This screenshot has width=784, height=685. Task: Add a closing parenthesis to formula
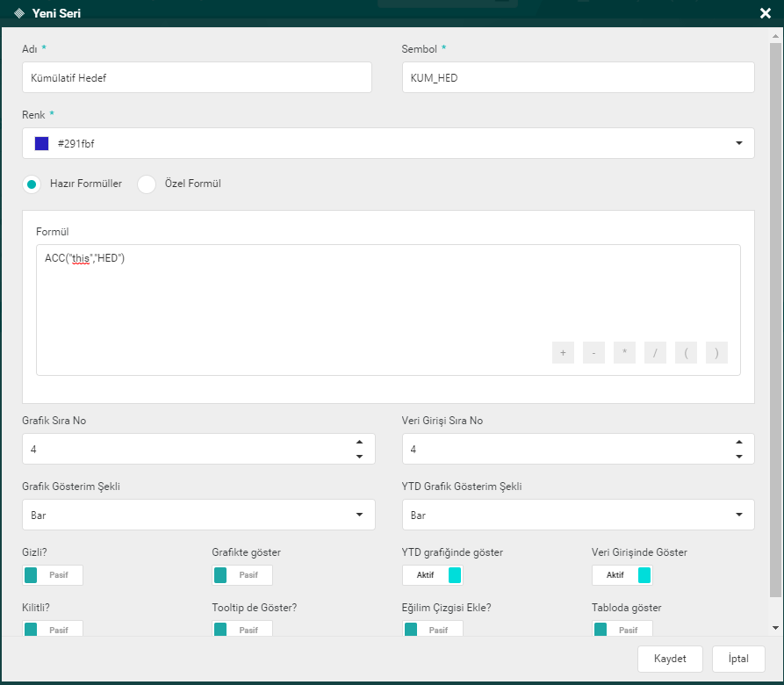tap(716, 353)
